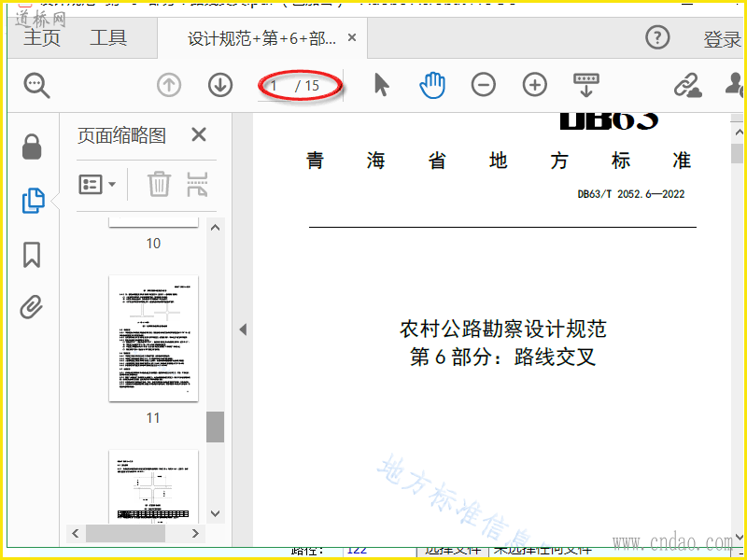
Task: Click the delete pages trash icon
Action: (x=159, y=184)
